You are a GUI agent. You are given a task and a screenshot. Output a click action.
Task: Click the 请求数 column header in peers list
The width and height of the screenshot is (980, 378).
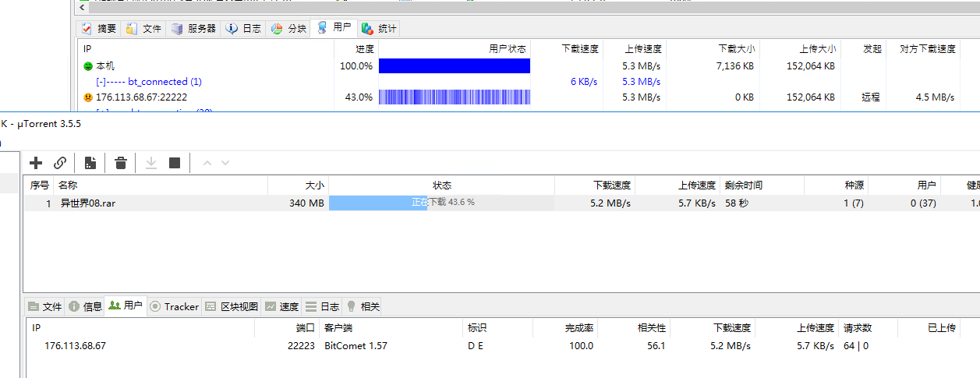pyautogui.click(x=868, y=328)
